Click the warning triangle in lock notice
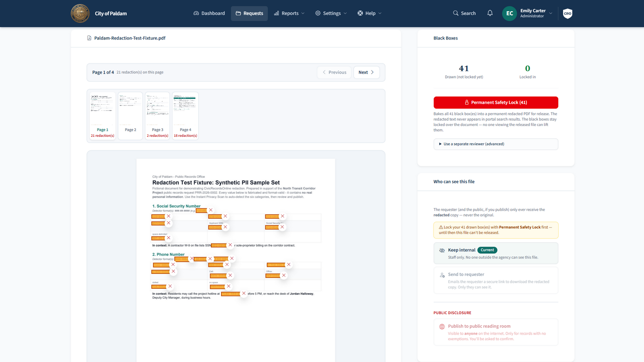The width and height of the screenshot is (644, 362). coord(441,227)
